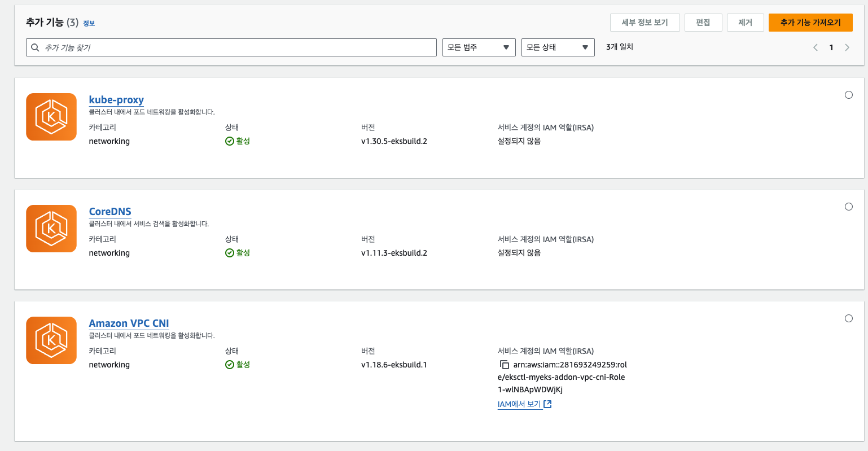This screenshot has height=451, width=868.
Task: Click the 편집 button
Action: point(703,23)
